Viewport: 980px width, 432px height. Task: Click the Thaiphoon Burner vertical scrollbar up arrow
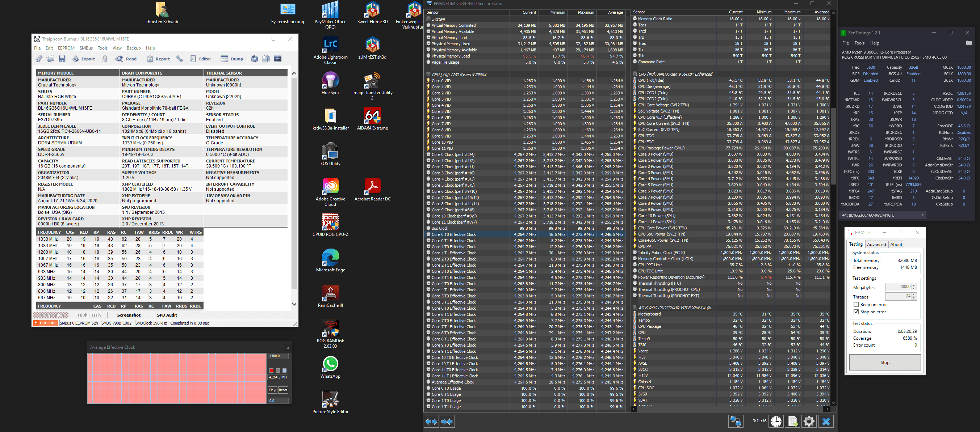[x=294, y=73]
